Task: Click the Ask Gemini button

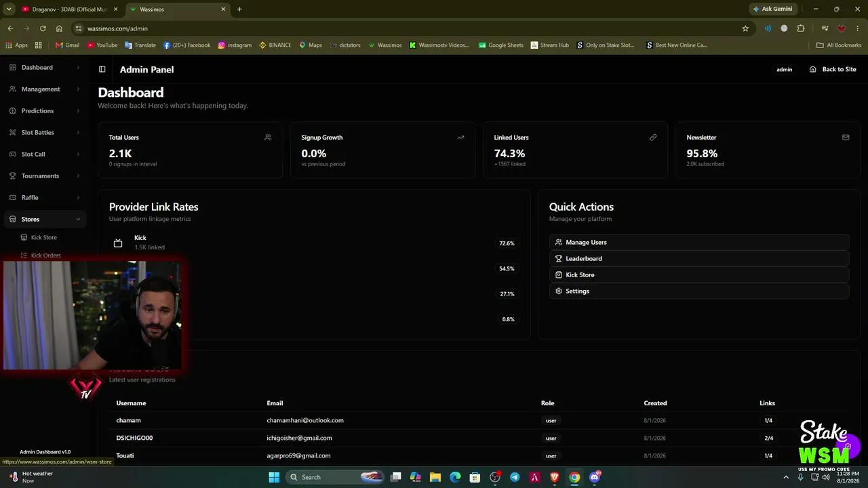Action: pyautogui.click(x=772, y=9)
